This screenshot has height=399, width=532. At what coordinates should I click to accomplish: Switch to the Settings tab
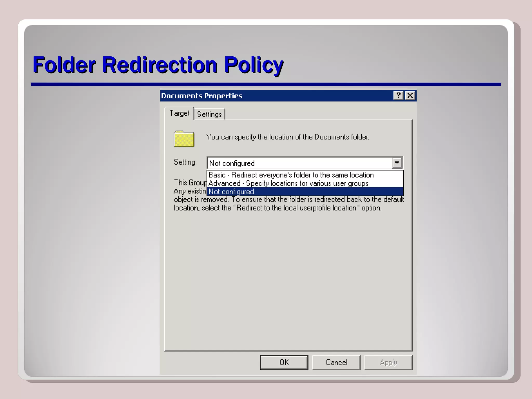tap(209, 114)
